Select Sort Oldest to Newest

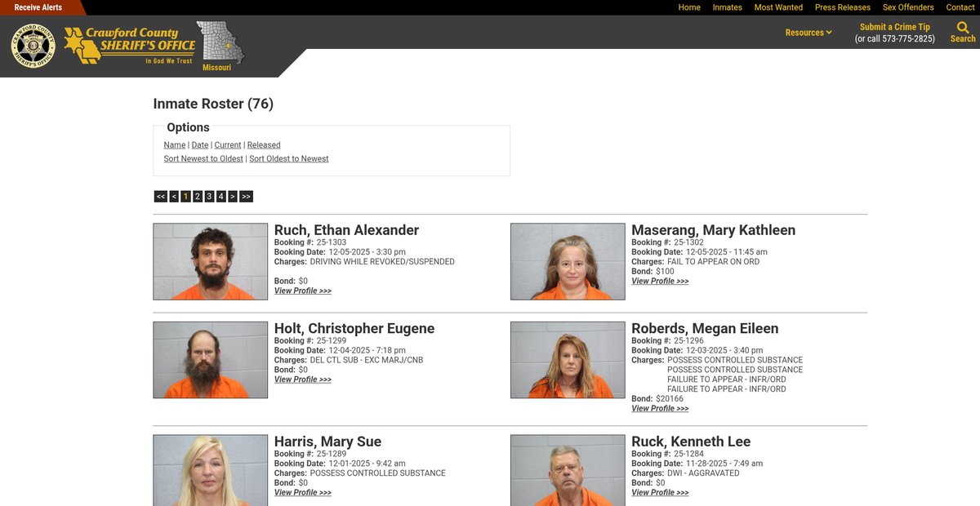pyautogui.click(x=289, y=159)
